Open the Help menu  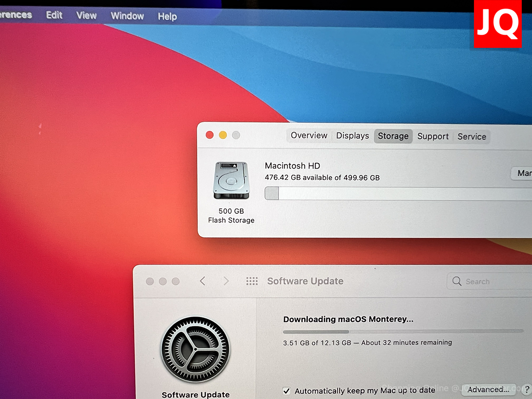click(x=167, y=16)
